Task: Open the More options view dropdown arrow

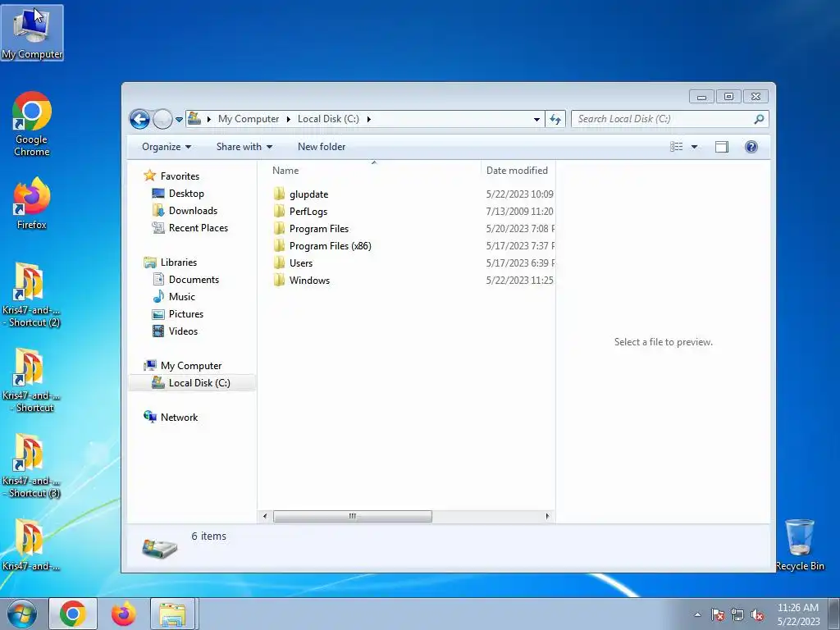Action: point(694,147)
